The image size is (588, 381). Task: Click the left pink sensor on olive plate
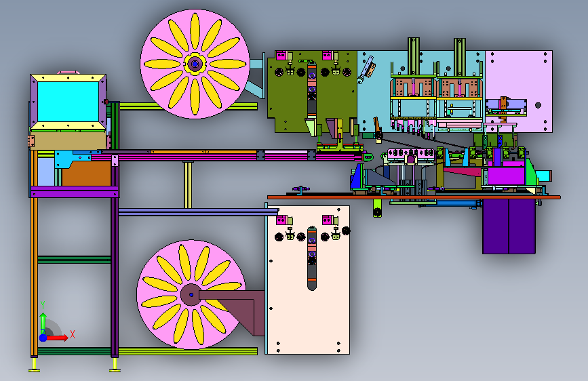[281, 56]
